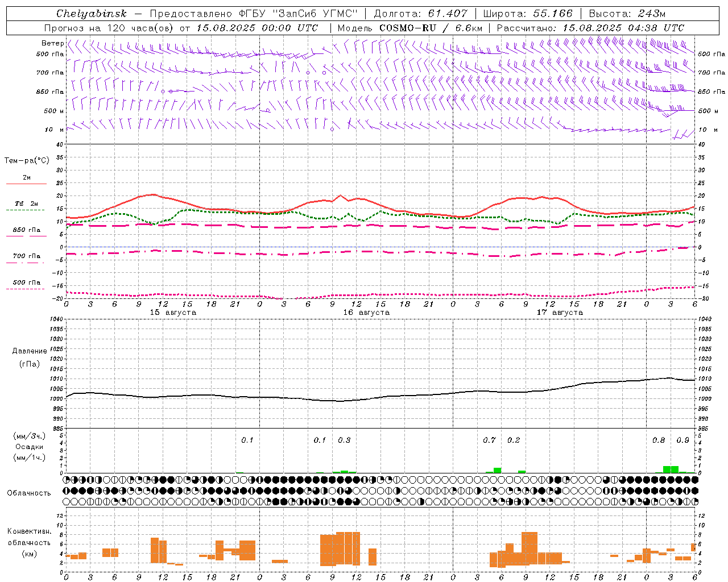Viewport: 728px width, 582px height.
Task: Click the station name Chelyabinsk
Action: click(x=92, y=14)
